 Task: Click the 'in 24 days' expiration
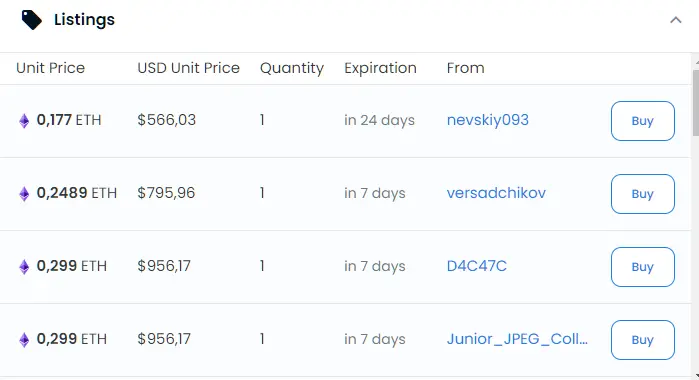point(379,120)
